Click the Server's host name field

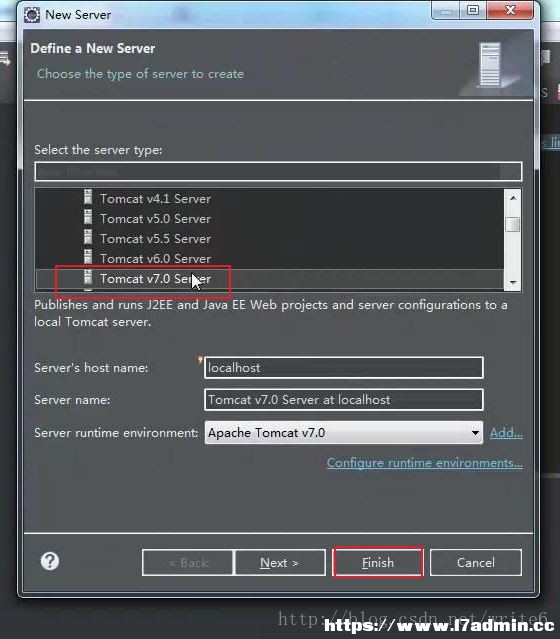pyautogui.click(x=344, y=368)
